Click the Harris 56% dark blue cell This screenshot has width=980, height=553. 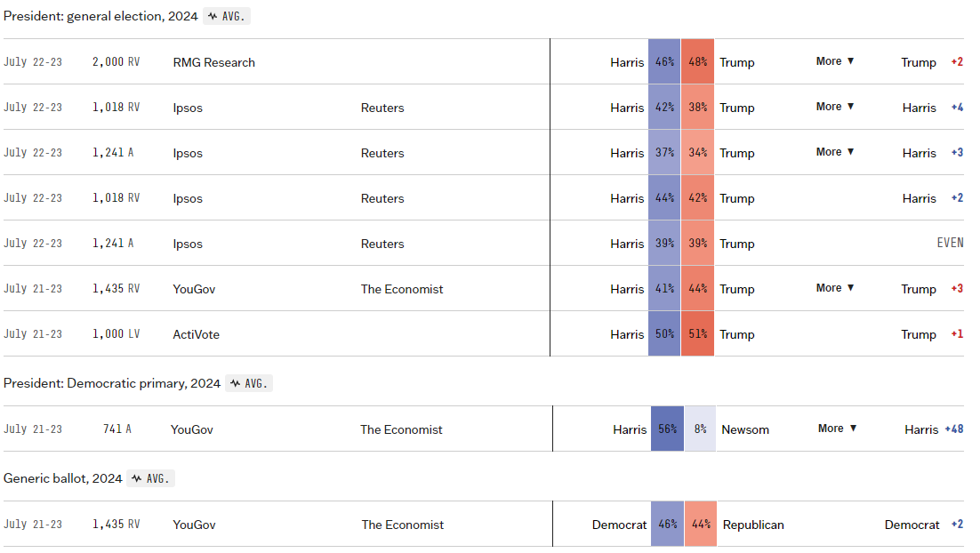pos(667,429)
